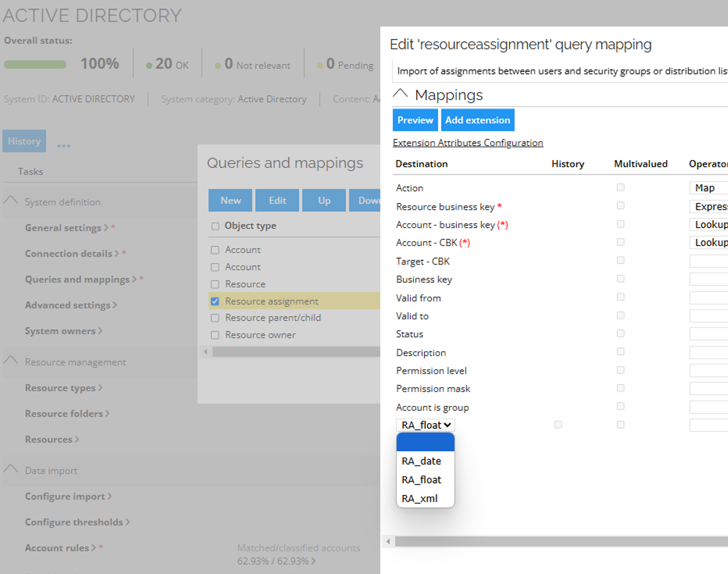This screenshot has height=574, width=728.
Task: Click the History column header
Action: [567, 164]
